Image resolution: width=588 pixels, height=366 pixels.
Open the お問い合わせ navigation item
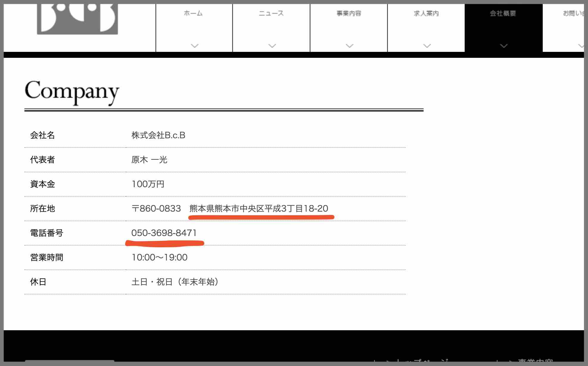coord(573,13)
